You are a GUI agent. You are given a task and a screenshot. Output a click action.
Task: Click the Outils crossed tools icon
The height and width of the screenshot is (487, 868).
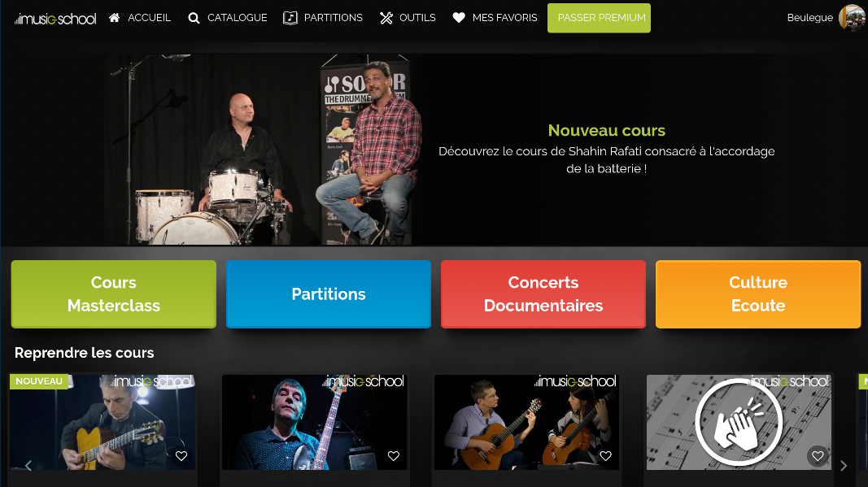click(x=386, y=18)
